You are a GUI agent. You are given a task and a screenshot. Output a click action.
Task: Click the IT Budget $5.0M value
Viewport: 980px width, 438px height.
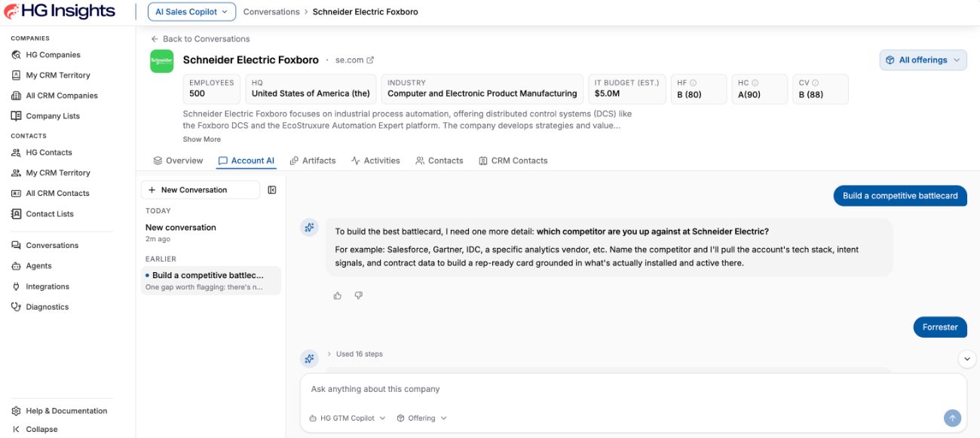point(607,93)
